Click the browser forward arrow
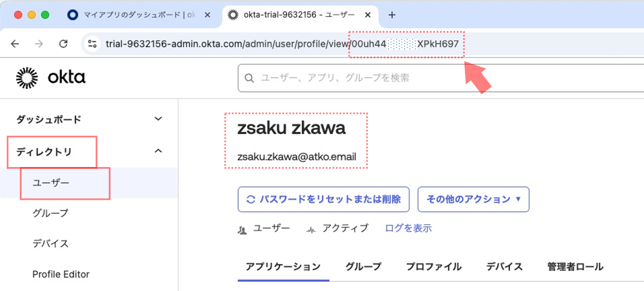The width and height of the screenshot is (644, 291). click(x=39, y=44)
